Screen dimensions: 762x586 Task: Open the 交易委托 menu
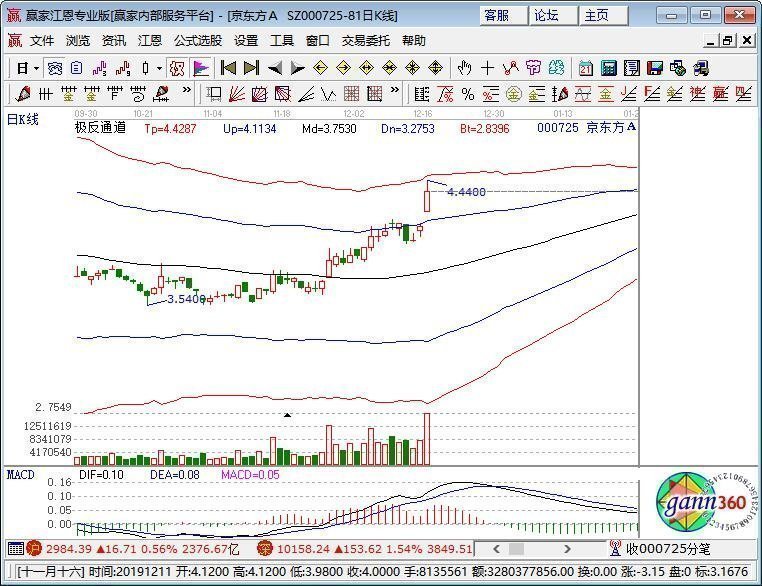tap(365, 41)
